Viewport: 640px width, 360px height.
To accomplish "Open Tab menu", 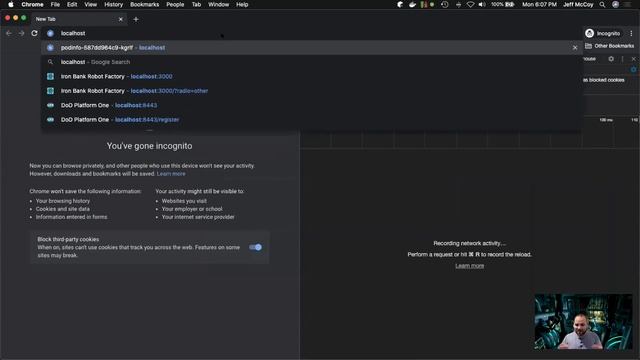I will [196, 4].
